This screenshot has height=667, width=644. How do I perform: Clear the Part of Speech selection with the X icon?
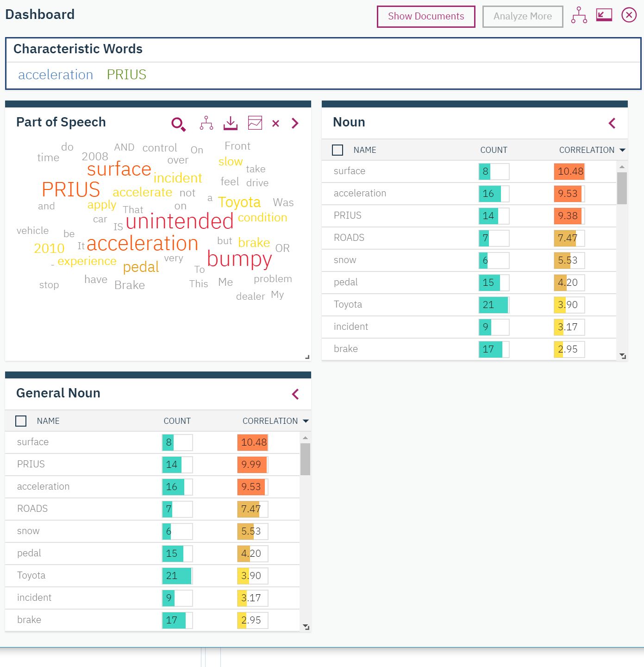point(276,124)
